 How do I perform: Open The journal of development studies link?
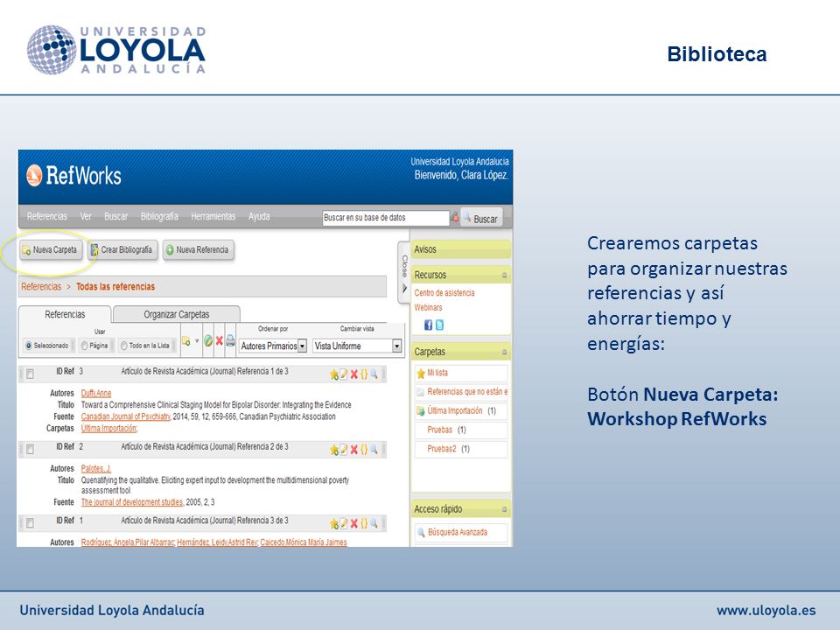tap(132, 502)
